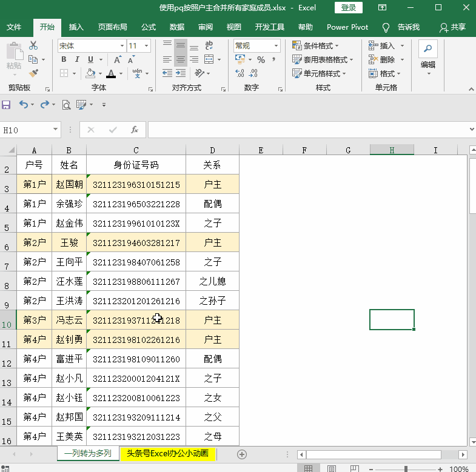This screenshot has height=472, width=476.
Task: Set middle vertical alignment
Action: click(181, 45)
